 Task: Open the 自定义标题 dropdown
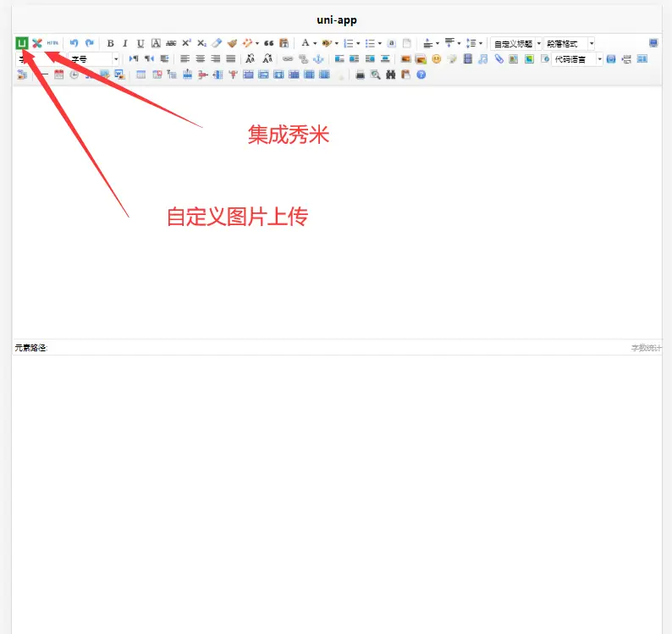[x=516, y=44]
